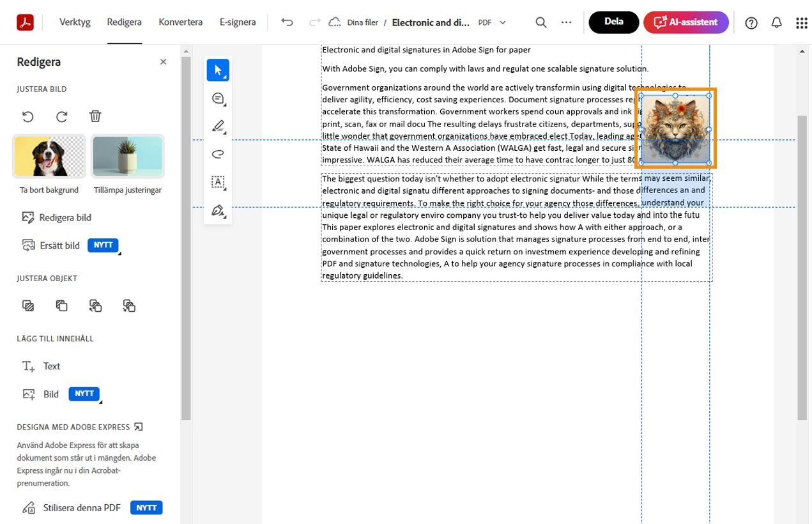Click the scroll up arrow at right
Image resolution: width=812 pixels, height=524 pixels.
click(x=802, y=51)
